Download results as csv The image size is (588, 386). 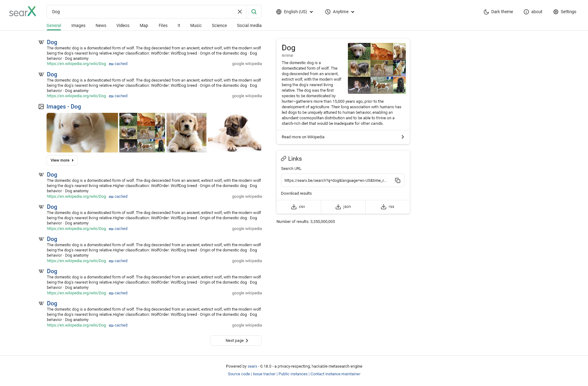299,207
